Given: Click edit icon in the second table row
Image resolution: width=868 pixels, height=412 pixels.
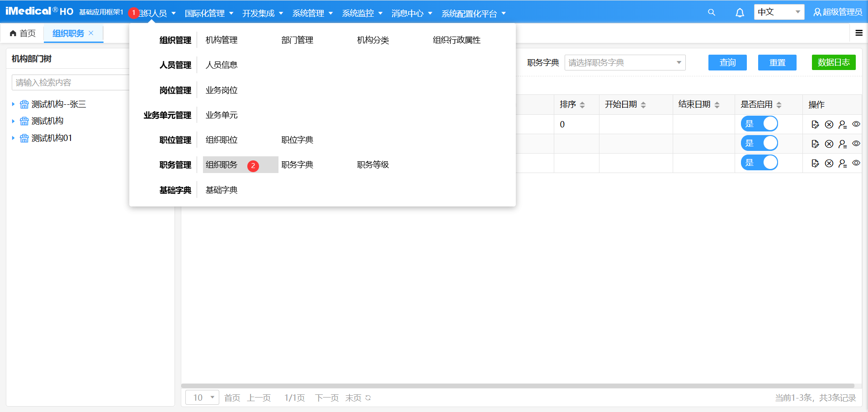Looking at the screenshot, I should (815, 144).
